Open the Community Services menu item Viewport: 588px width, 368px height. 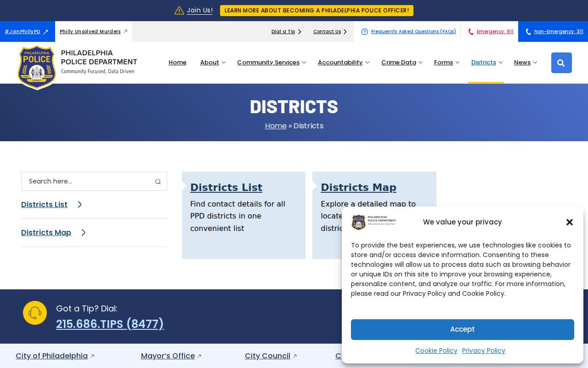268,63
